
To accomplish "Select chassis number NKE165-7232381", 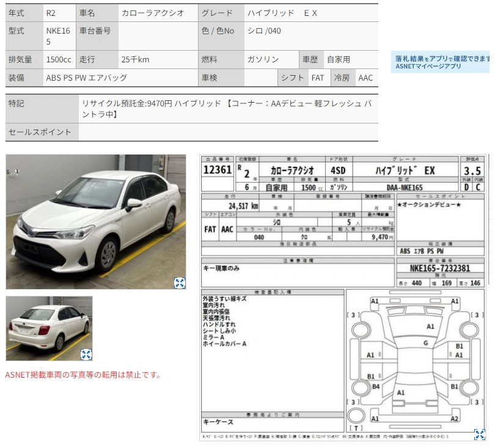I will pyautogui.click(x=440, y=268).
